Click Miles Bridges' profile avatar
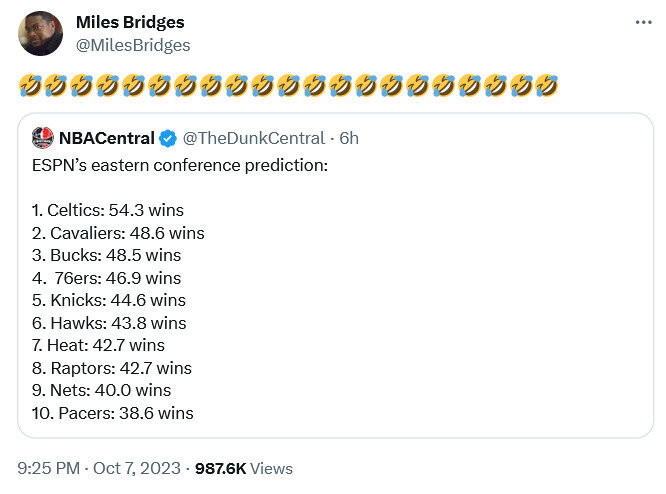This screenshot has height=494, width=666. click(x=42, y=34)
